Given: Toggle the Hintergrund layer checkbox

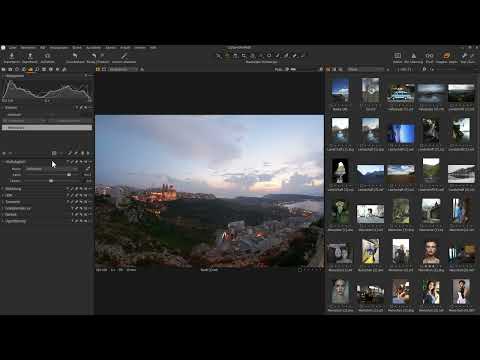Looking at the screenshot, I should coord(5,128).
